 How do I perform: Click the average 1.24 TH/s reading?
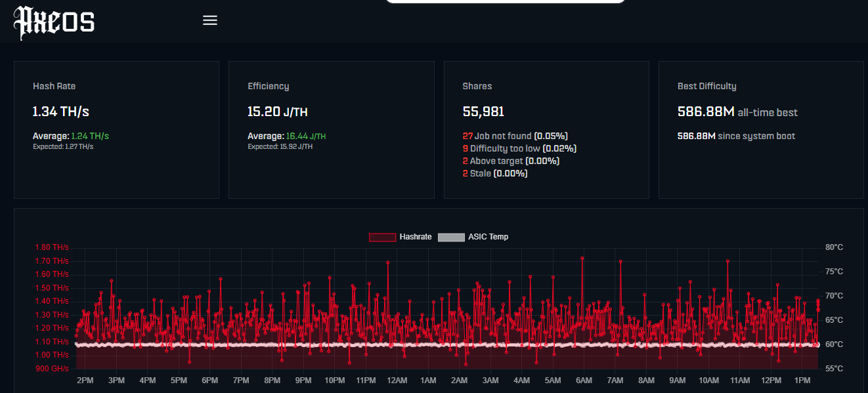pos(89,136)
